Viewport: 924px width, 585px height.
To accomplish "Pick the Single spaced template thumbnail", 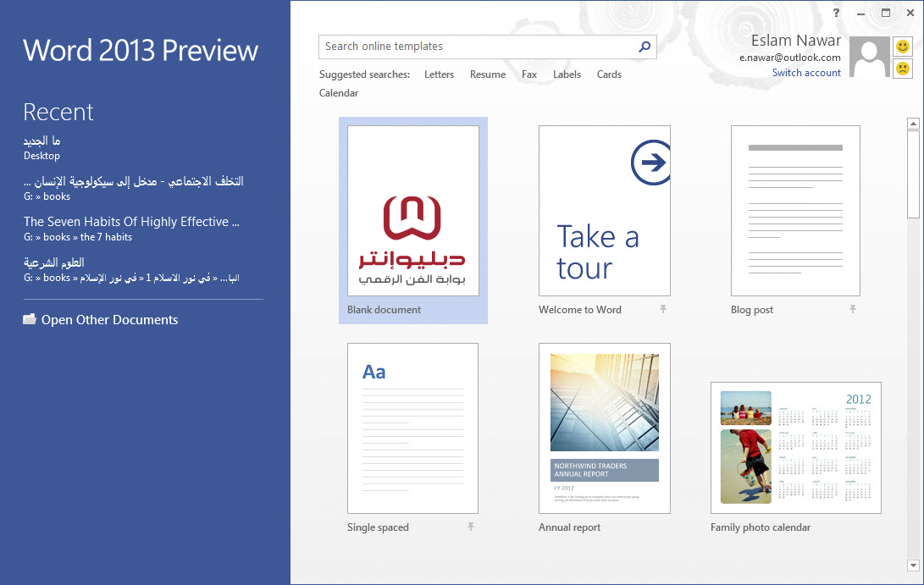I will (412, 428).
